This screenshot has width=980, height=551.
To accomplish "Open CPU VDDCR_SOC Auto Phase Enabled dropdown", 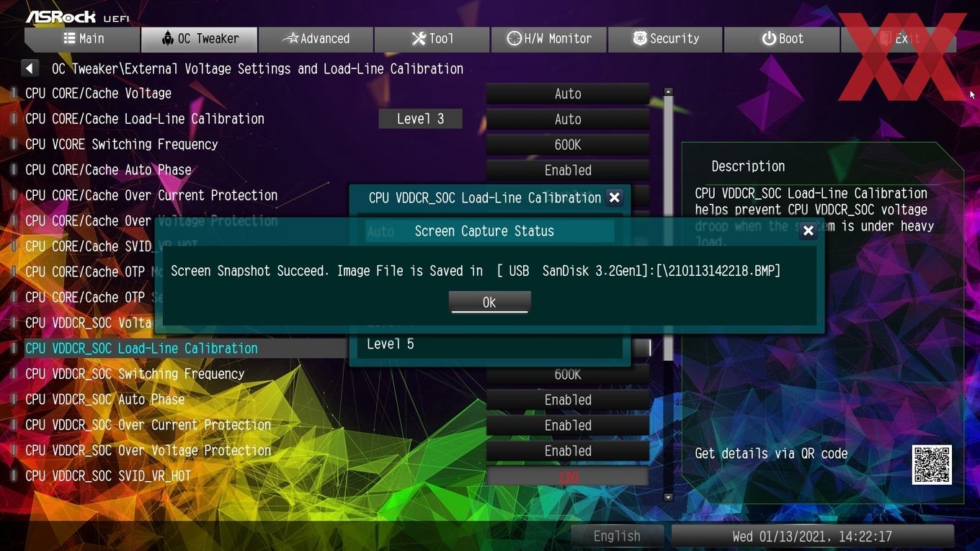I will coord(568,400).
